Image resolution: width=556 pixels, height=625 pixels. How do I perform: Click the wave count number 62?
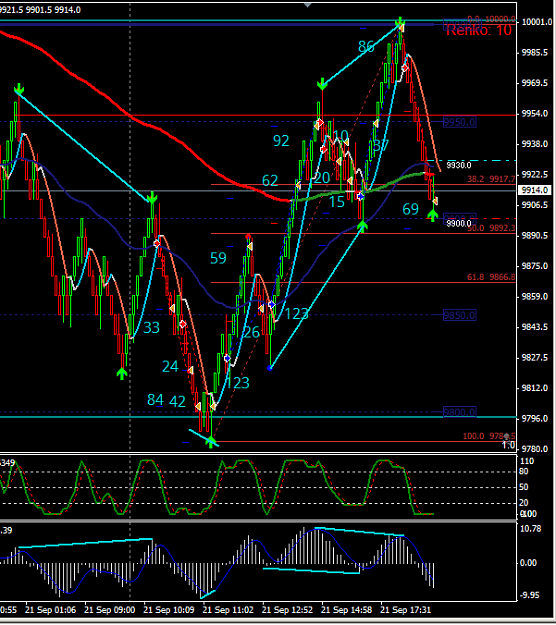click(x=270, y=181)
